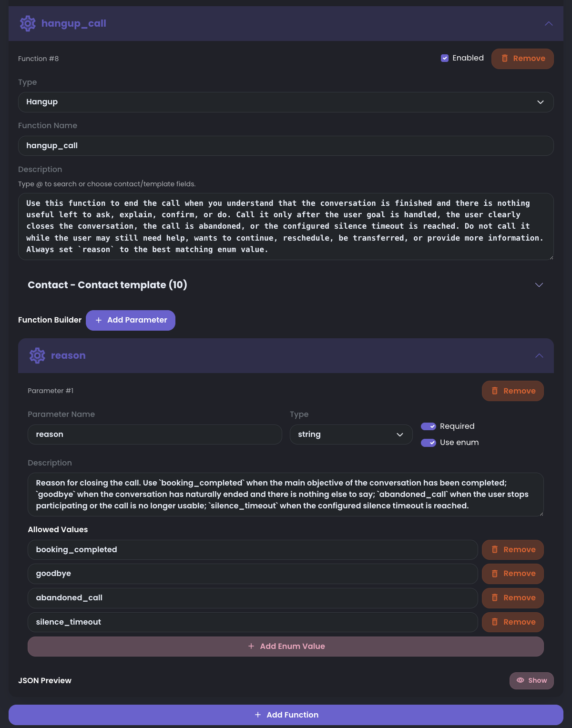572x728 pixels.
Task: Remove the goodbye enum value
Action: point(513,574)
